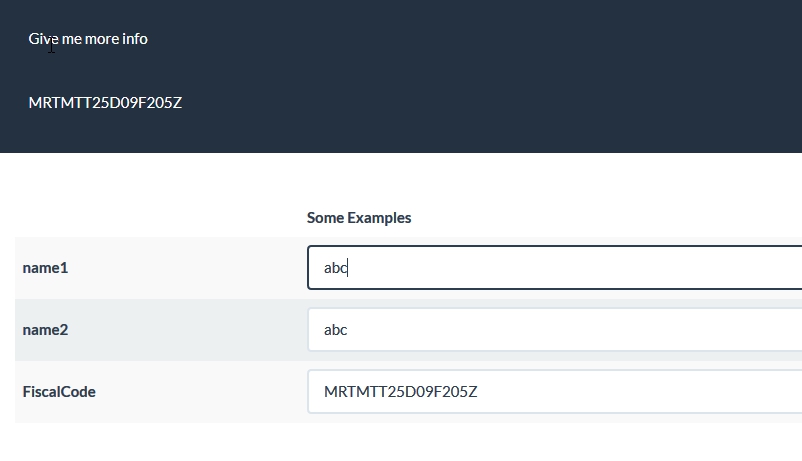Place cursor on "abc" text in name1 field

[335, 268]
